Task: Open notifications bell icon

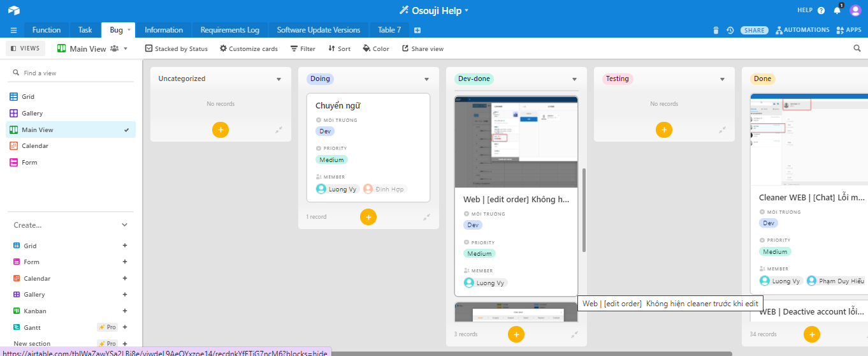Action: (x=837, y=10)
